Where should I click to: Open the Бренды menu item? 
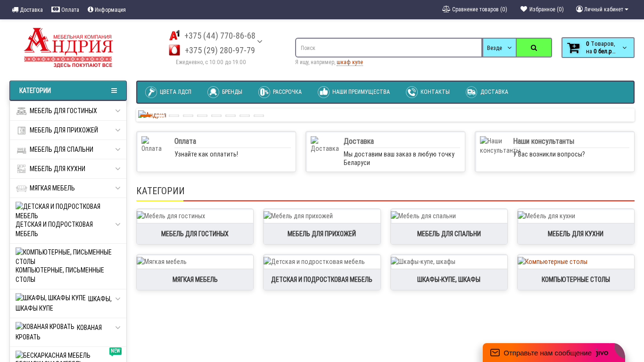coord(225,92)
